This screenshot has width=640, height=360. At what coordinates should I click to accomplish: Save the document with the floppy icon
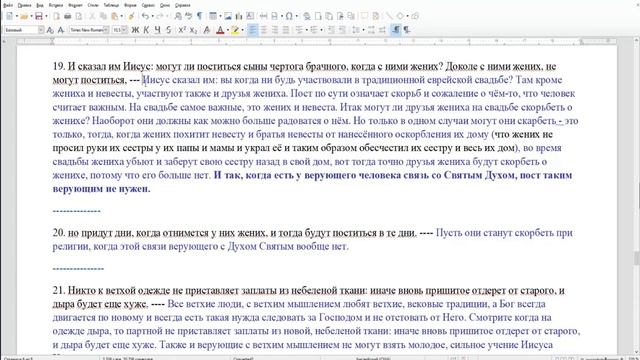pyautogui.click(x=39, y=16)
